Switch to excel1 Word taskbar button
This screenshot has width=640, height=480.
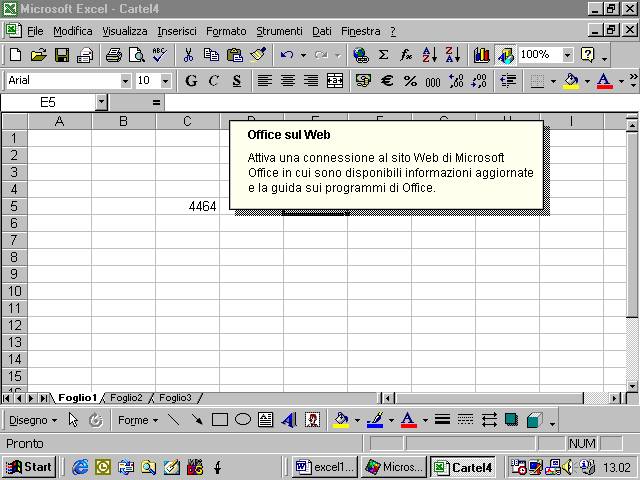point(325,467)
